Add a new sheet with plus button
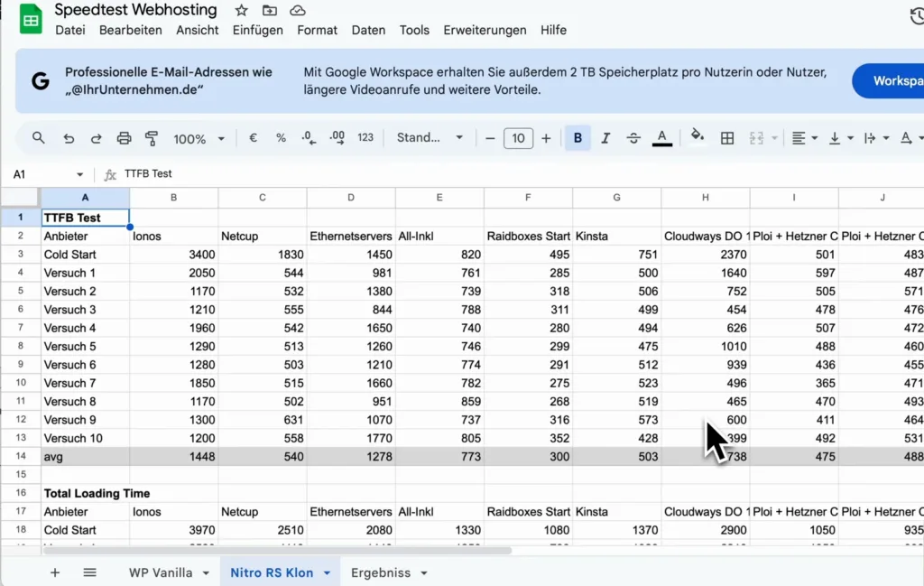 (55, 572)
